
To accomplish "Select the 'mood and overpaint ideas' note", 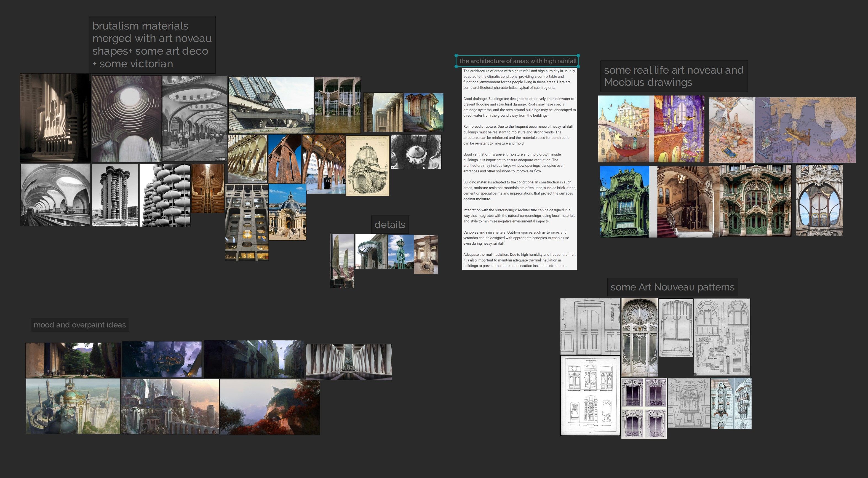I will [x=79, y=325].
